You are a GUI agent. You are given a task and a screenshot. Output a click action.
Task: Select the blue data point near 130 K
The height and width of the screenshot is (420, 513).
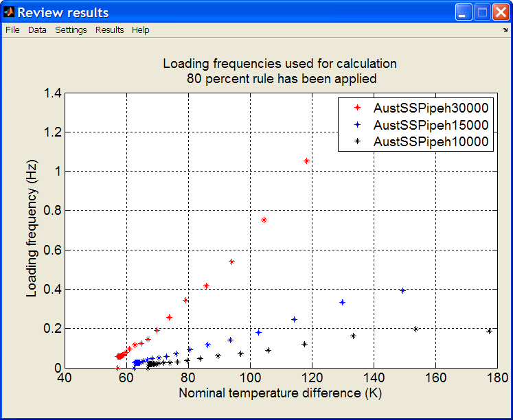[342, 303]
